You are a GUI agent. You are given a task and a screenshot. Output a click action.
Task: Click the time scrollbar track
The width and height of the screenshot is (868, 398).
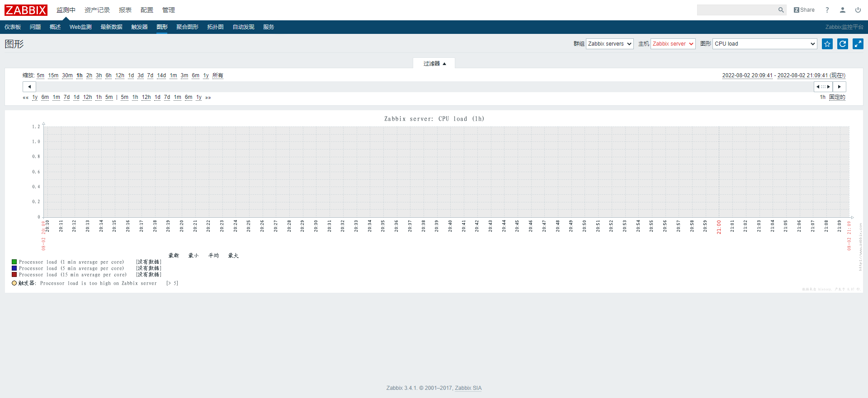click(x=425, y=87)
